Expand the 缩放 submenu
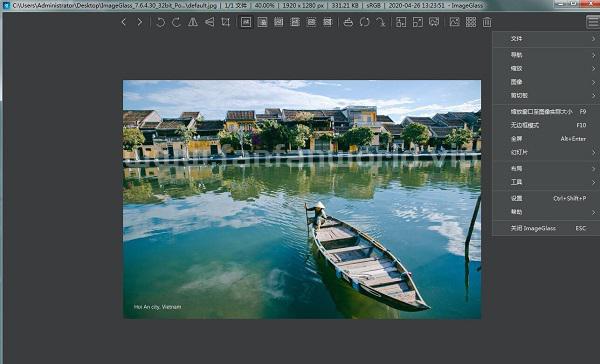This screenshot has width=600, height=364. [x=546, y=69]
